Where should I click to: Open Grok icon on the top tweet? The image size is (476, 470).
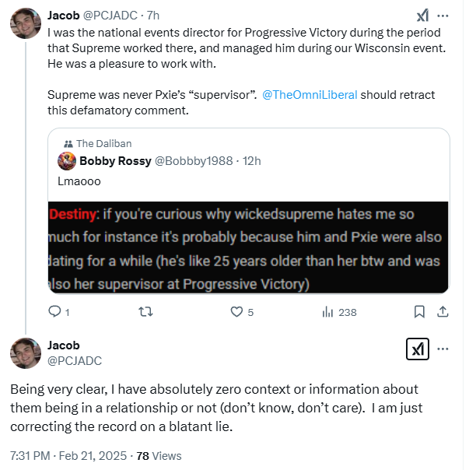[x=422, y=16]
